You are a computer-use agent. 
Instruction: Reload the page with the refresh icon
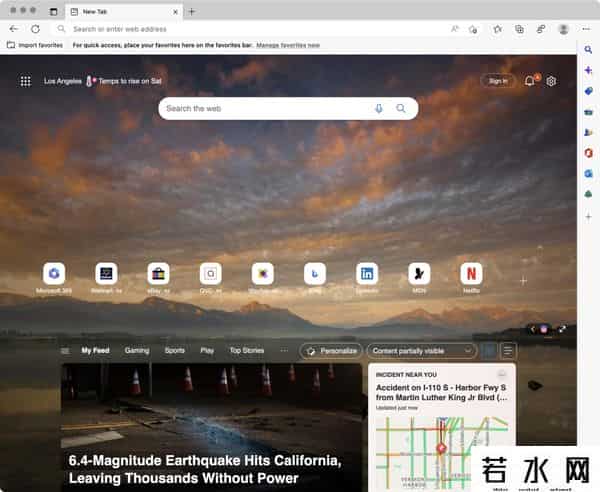pos(36,29)
